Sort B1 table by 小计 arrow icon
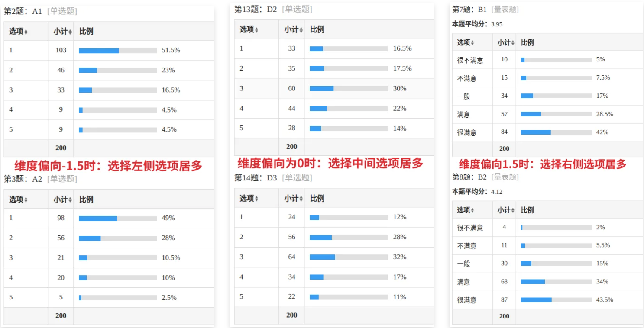Viewport: 644px width, 328px height. 513,43
